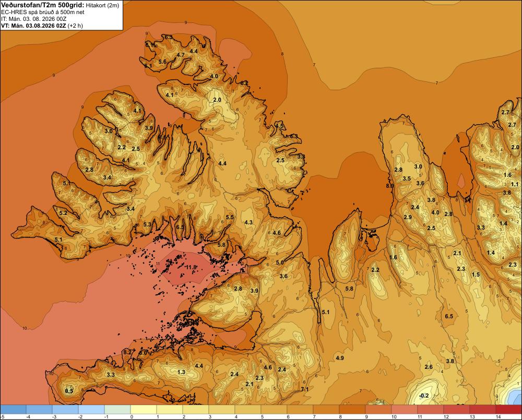Click the legend swatch between 11 and 12

[430, 410]
